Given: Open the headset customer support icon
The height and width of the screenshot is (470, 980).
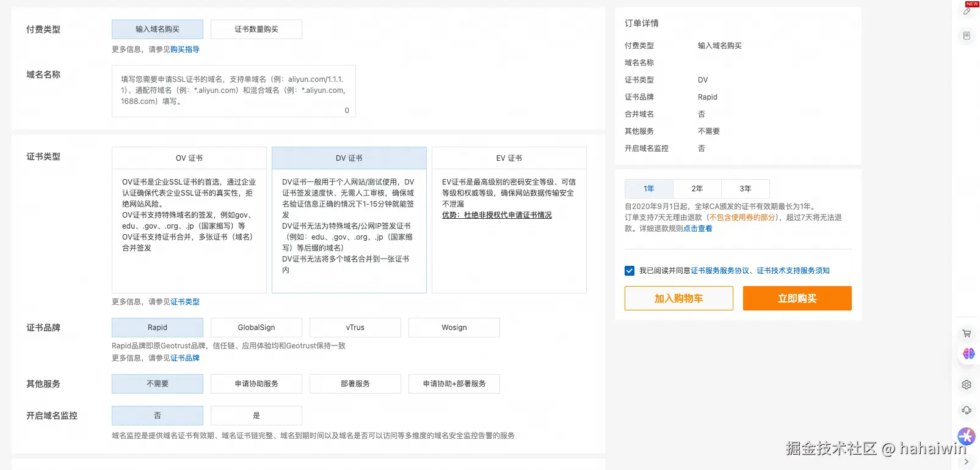Looking at the screenshot, I should tap(967, 411).
